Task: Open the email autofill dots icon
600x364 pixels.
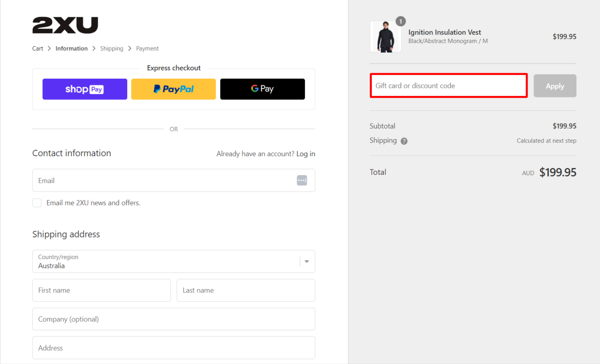Action: tap(302, 180)
